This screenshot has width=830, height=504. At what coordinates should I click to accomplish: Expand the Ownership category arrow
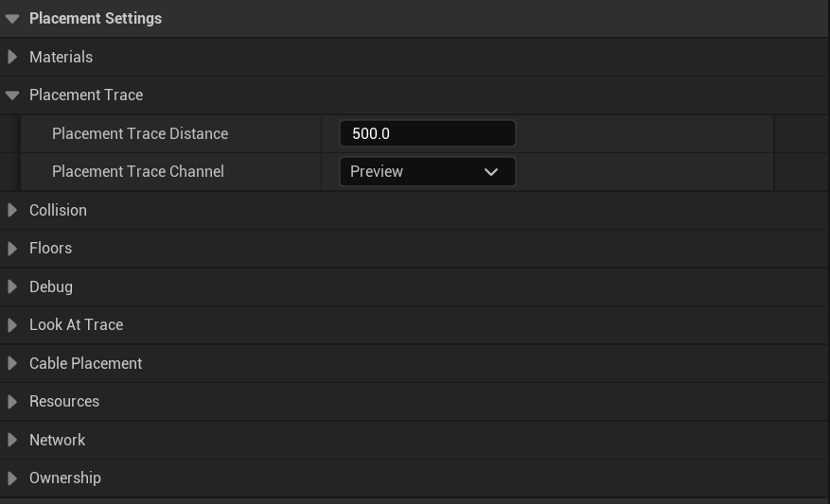(12, 478)
